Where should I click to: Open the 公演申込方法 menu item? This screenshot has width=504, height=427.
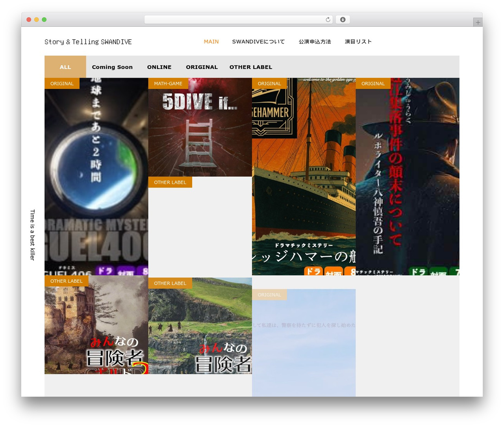click(x=315, y=41)
